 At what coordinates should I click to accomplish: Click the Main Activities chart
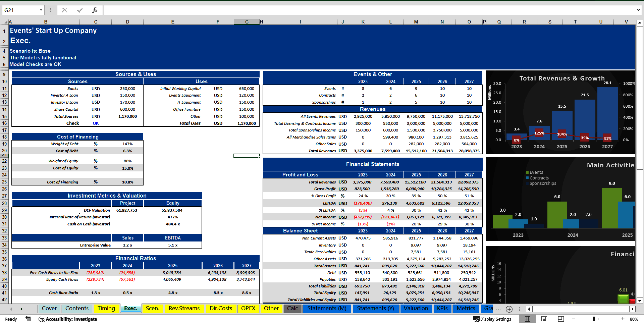pos(560,199)
